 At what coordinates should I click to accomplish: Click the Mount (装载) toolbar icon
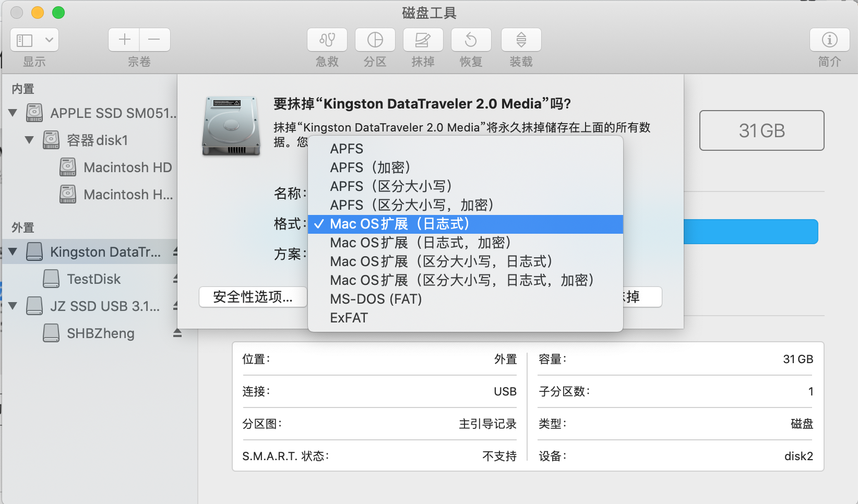(521, 40)
